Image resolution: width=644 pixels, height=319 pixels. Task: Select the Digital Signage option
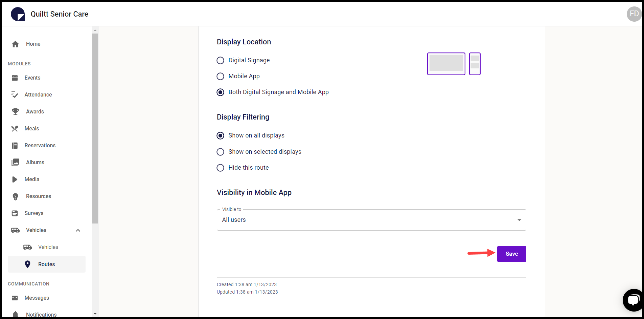[220, 60]
